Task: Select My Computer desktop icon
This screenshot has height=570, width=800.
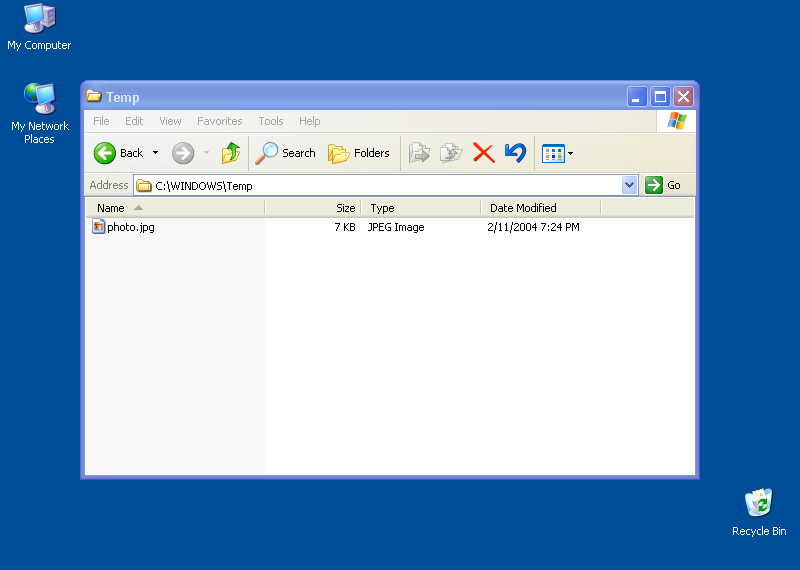Action: 39,28
